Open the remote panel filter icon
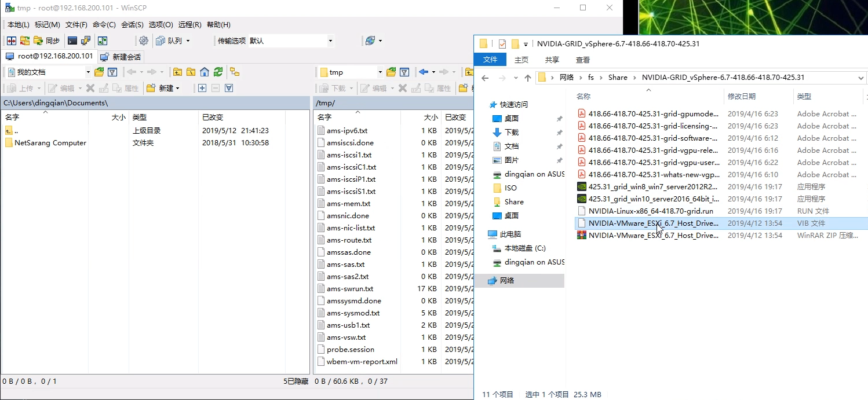Screen dimensions: 868x400 click(x=404, y=72)
